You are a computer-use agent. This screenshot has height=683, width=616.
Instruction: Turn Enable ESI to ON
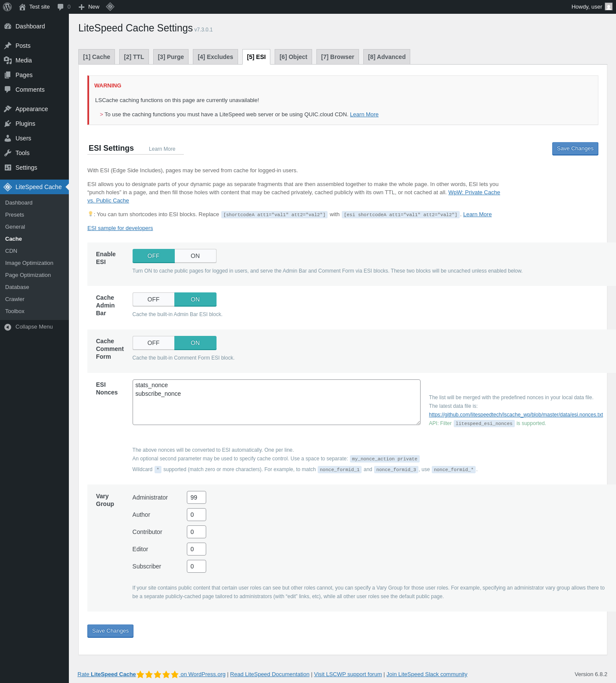(195, 256)
